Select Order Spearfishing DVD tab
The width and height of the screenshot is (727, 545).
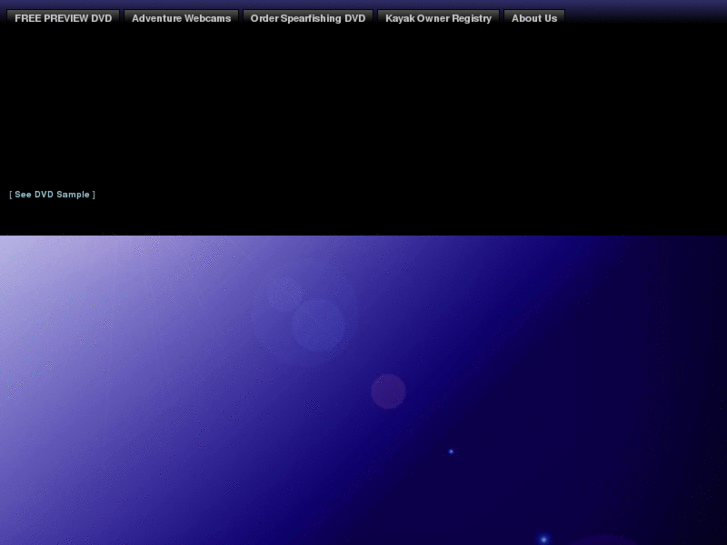(308, 19)
